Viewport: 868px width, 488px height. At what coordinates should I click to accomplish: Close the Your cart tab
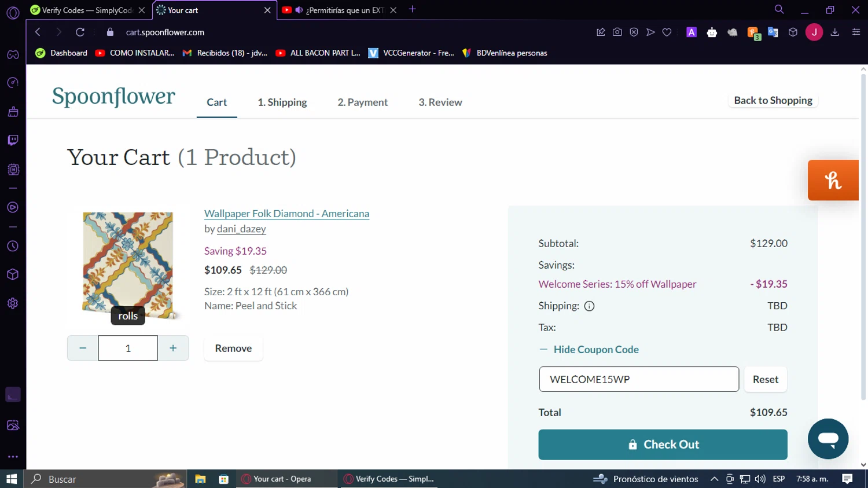tap(267, 10)
